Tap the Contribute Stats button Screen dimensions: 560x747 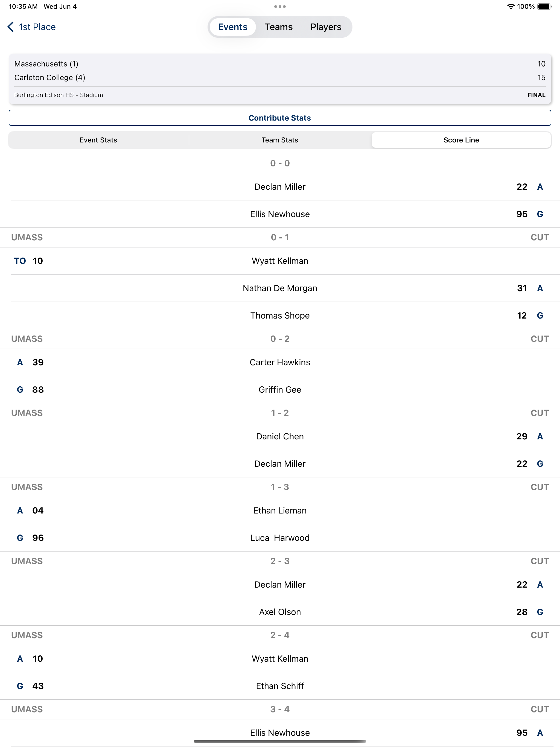pos(280,118)
